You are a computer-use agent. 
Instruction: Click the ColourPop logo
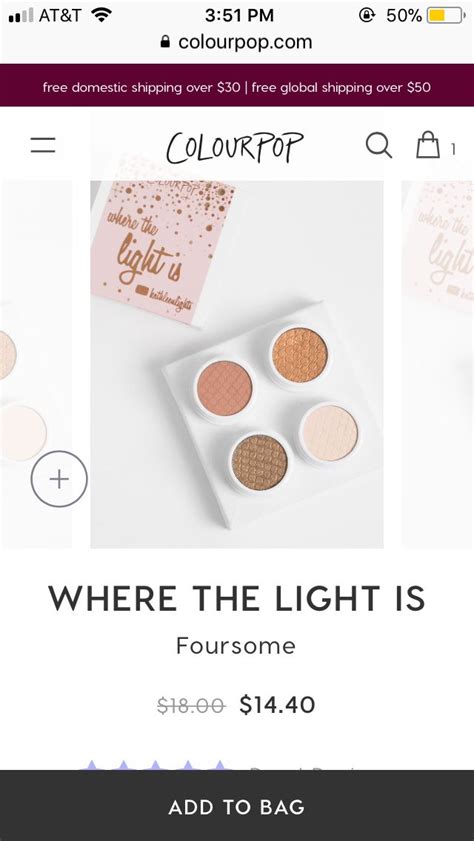pyautogui.click(x=235, y=147)
